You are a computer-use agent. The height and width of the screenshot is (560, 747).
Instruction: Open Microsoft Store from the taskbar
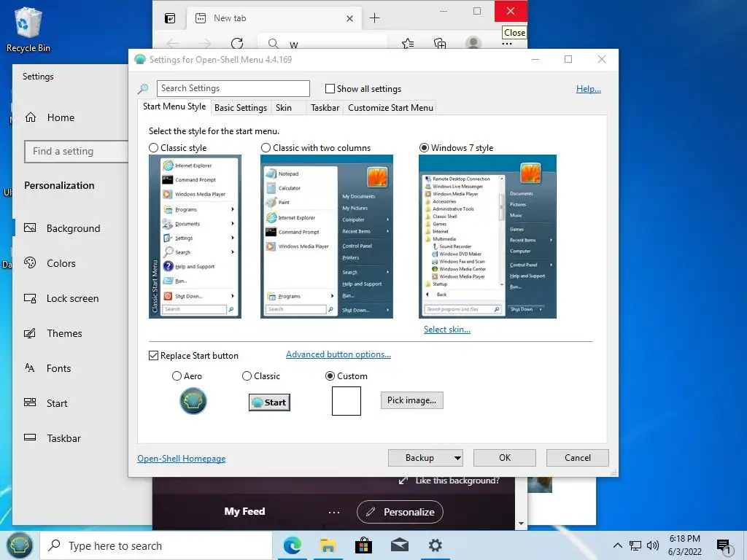tap(363, 545)
